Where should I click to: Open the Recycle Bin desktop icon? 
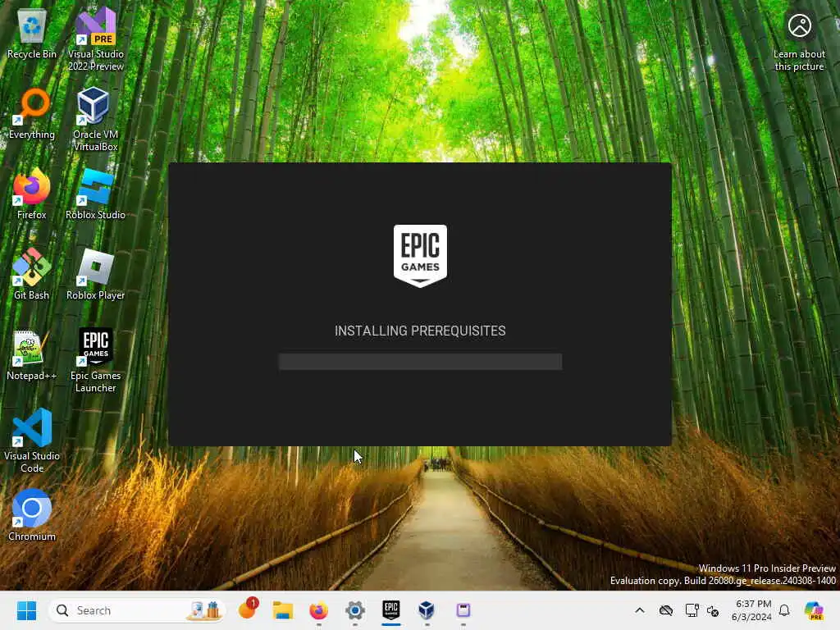[x=32, y=34]
